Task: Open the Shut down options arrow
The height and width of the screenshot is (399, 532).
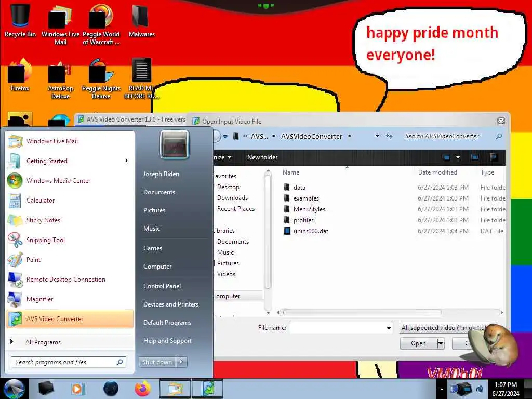Action: coord(181,362)
